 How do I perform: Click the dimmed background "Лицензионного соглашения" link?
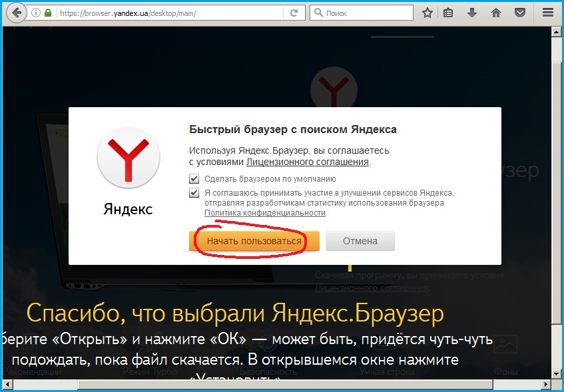click(372, 288)
